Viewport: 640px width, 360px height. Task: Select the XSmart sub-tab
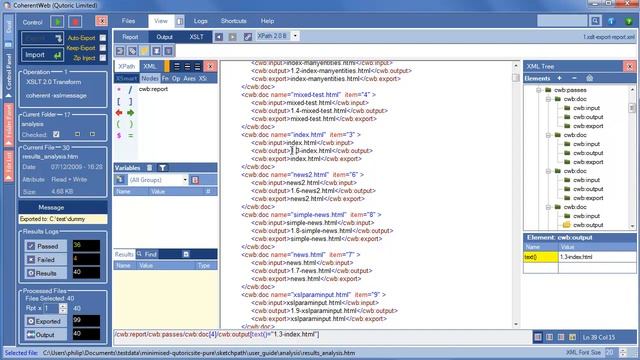coord(126,78)
